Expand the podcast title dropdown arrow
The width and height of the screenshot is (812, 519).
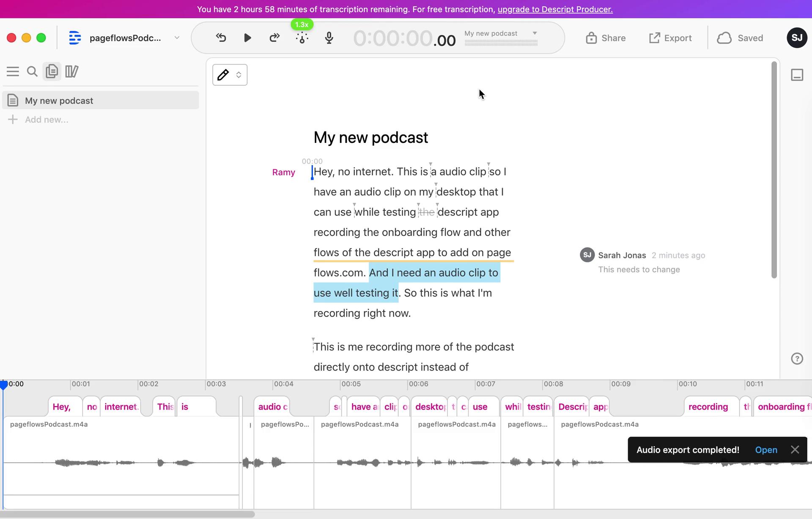pos(533,33)
